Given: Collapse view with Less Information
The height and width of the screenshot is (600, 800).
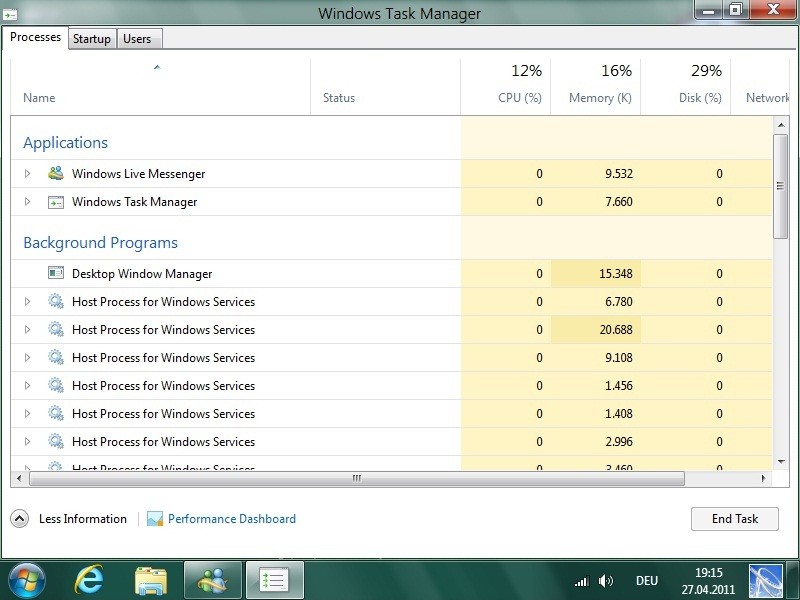Looking at the screenshot, I should [x=69, y=519].
